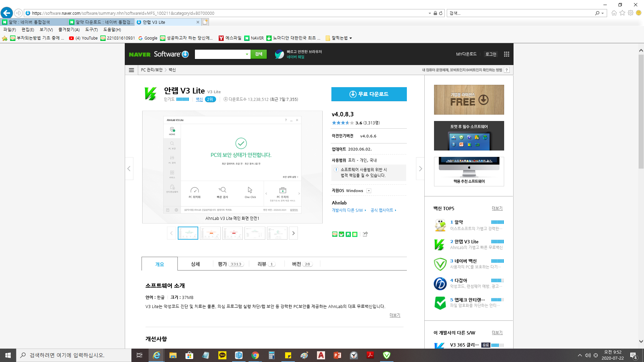The height and width of the screenshot is (362, 644).
Task: Switch to the 리뷰 tab
Action: (x=266, y=264)
